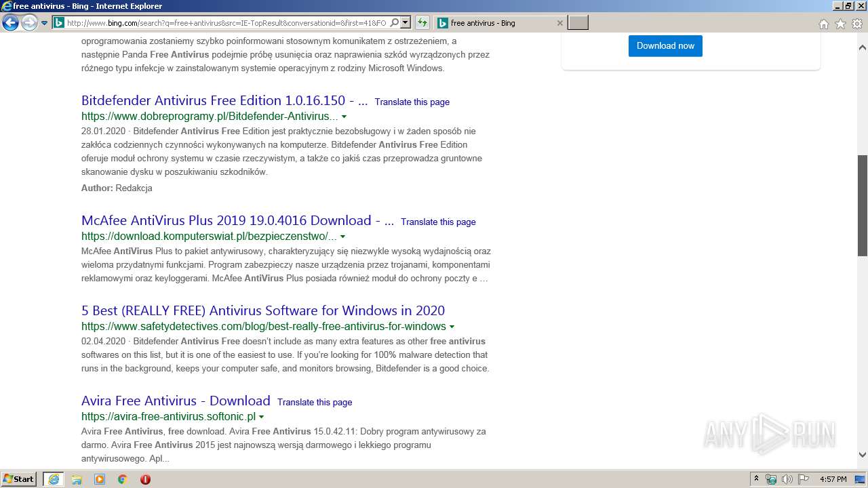Click the page scrollbar up arrow
The image size is (868, 488).
coord(863,48)
